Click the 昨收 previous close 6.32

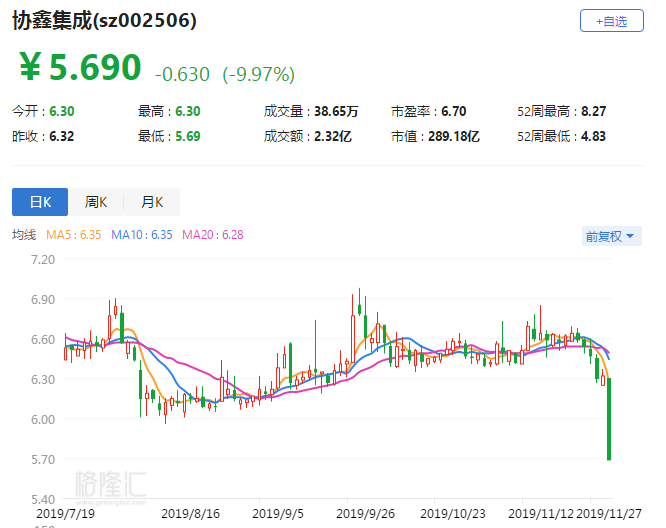[x=62, y=136]
